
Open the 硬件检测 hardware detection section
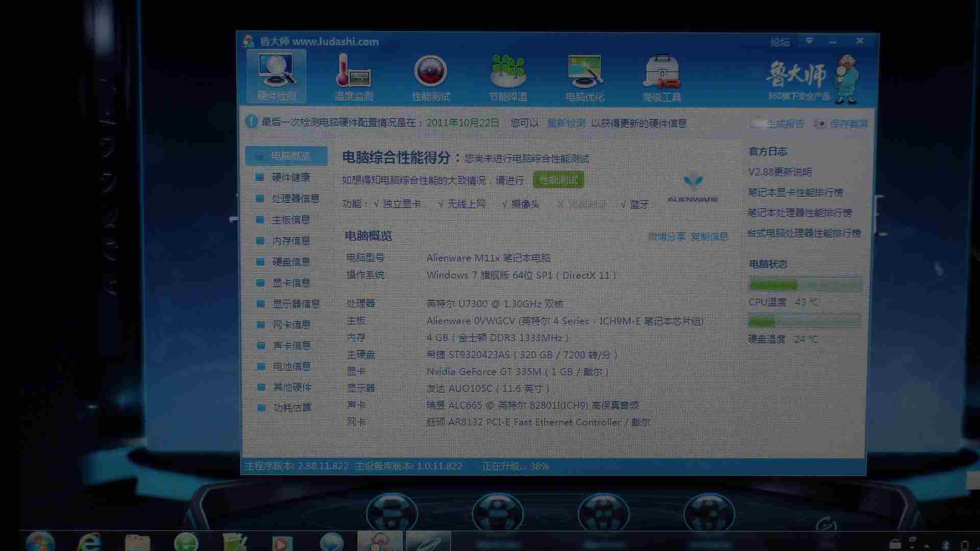[276, 77]
